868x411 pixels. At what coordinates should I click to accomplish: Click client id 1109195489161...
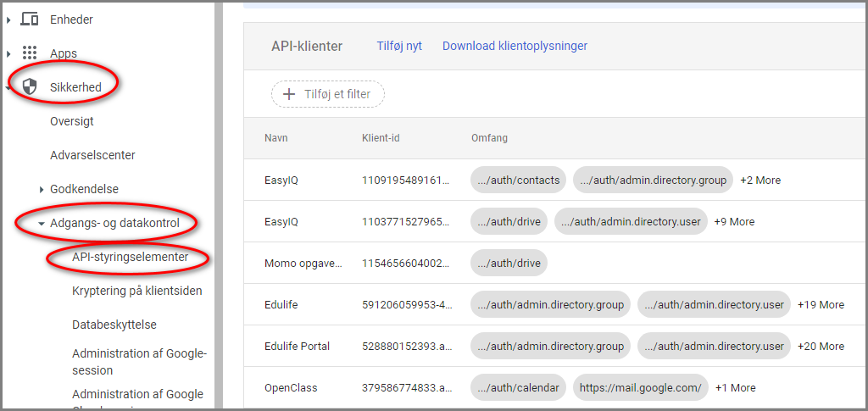tap(408, 181)
